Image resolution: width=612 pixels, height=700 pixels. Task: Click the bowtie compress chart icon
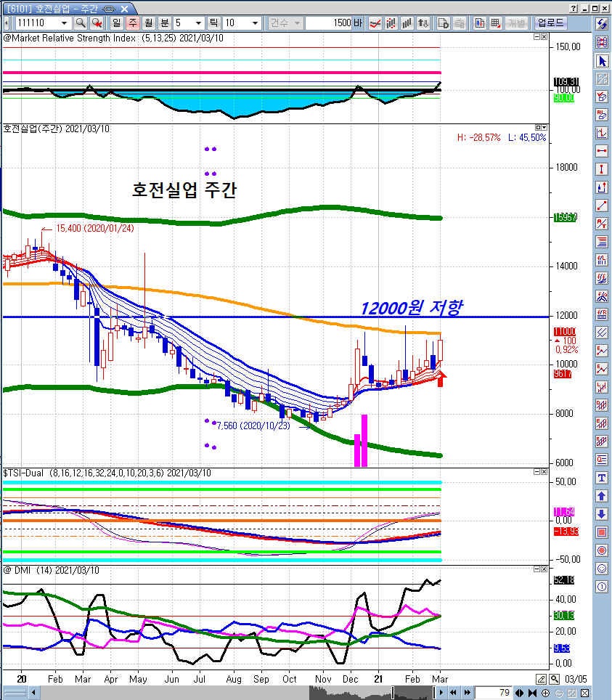[x=532, y=693]
